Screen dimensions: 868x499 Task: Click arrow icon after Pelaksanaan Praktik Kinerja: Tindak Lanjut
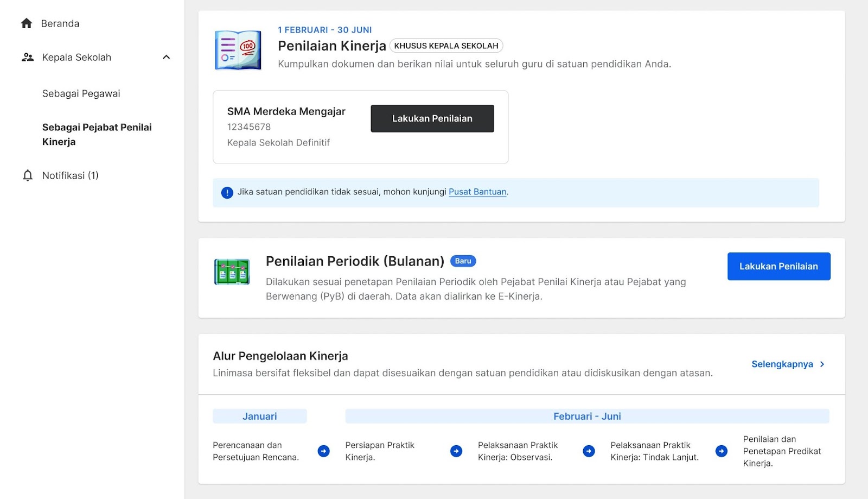[722, 451]
